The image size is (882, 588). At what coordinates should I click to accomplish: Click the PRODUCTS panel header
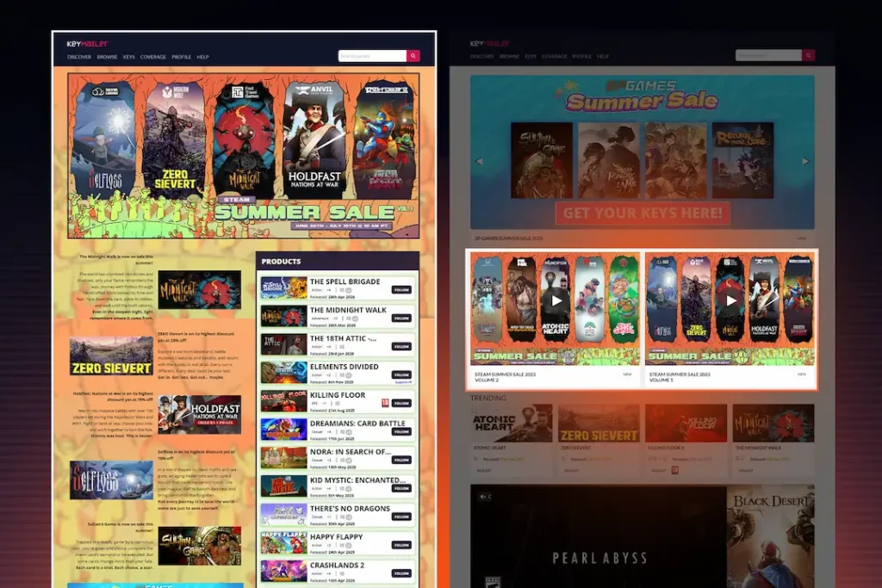coord(338,262)
